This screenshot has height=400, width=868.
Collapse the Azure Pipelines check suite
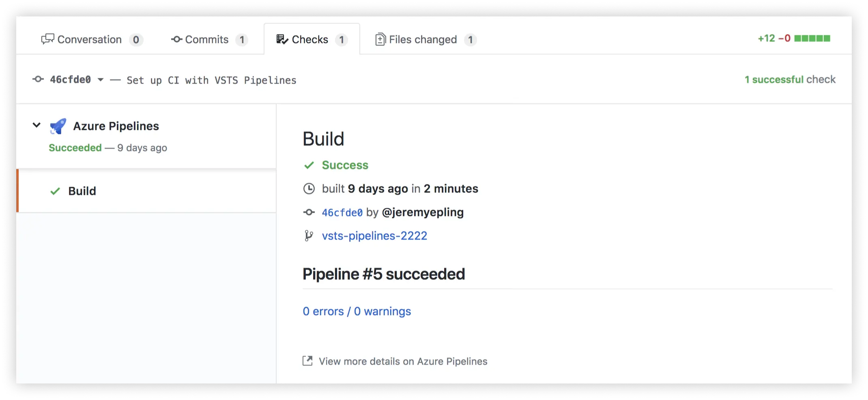pyautogui.click(x=37, y=125)
